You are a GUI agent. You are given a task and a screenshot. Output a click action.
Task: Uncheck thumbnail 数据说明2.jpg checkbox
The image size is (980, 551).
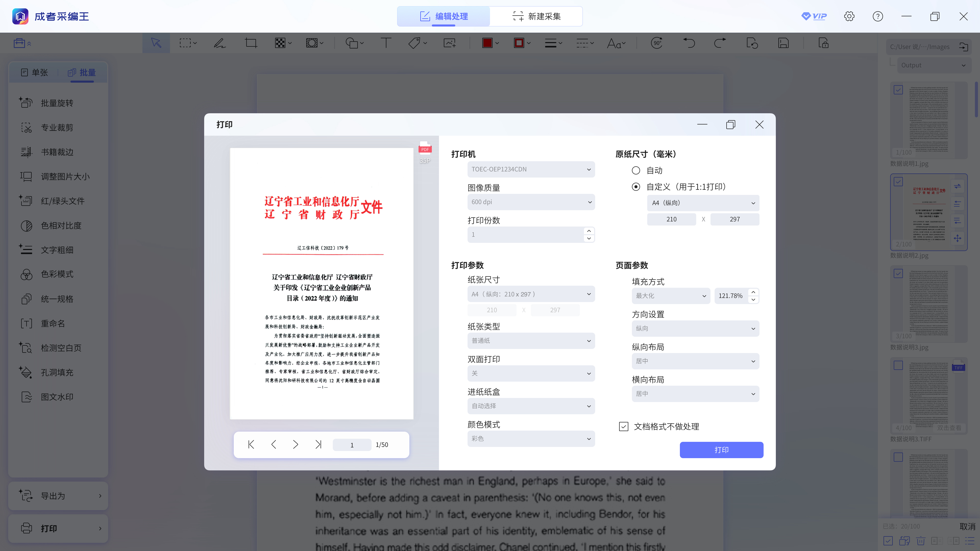[x=898, y=181]
